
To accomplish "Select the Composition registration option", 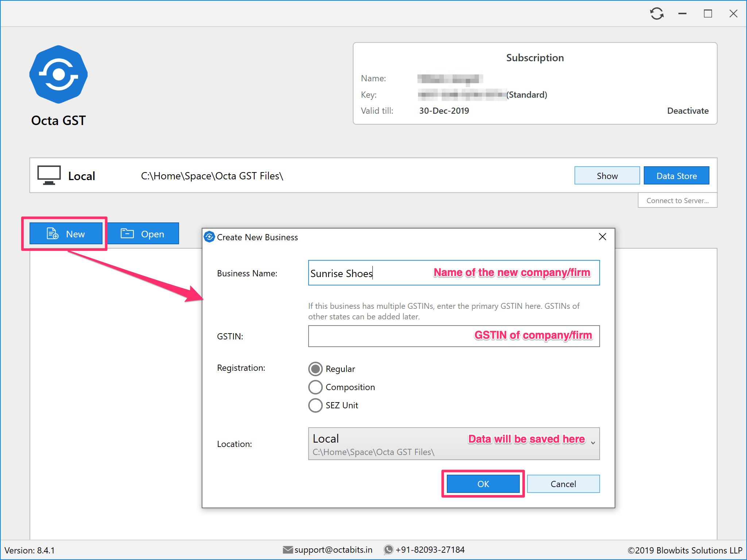I will pos(316,387).
